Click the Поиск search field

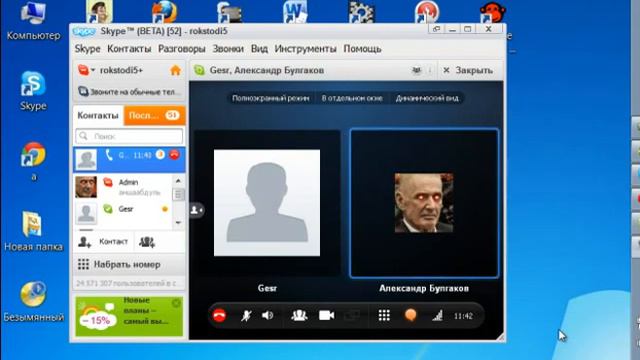pos(129,136)
